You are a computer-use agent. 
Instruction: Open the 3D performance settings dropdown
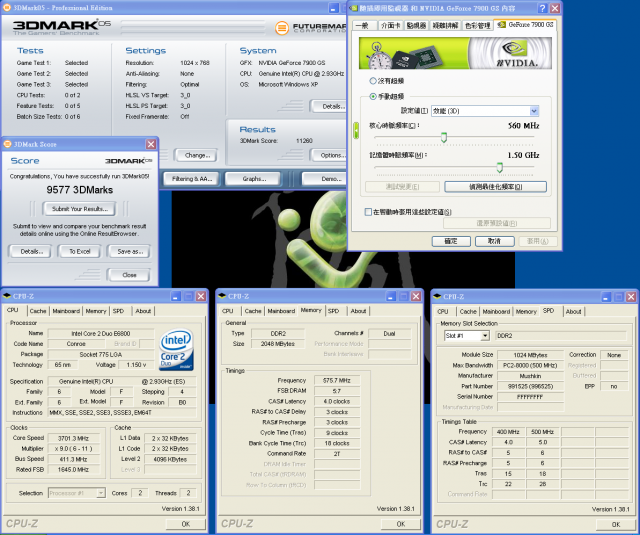click(x=534, y=111)
